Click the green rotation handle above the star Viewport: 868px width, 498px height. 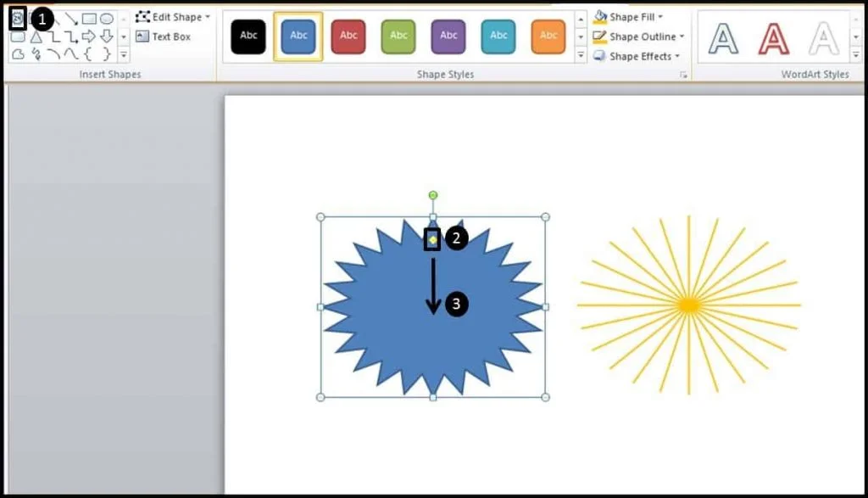(x=433, y=195)
